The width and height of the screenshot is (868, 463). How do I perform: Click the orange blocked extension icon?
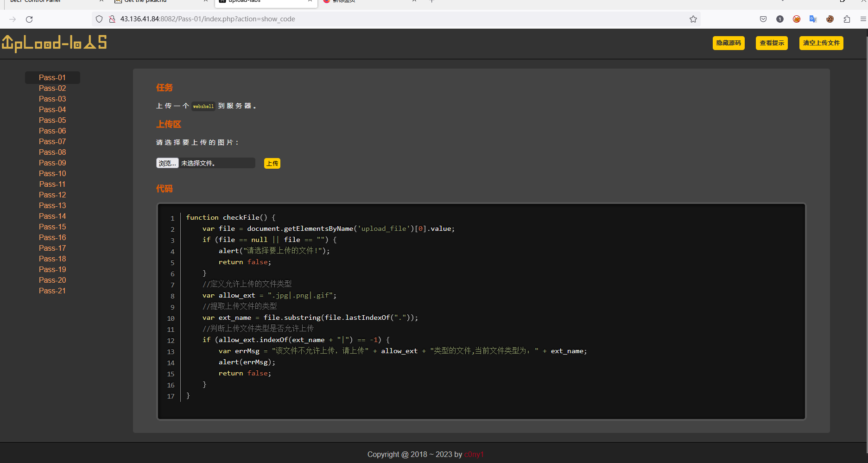pos(797,19)
